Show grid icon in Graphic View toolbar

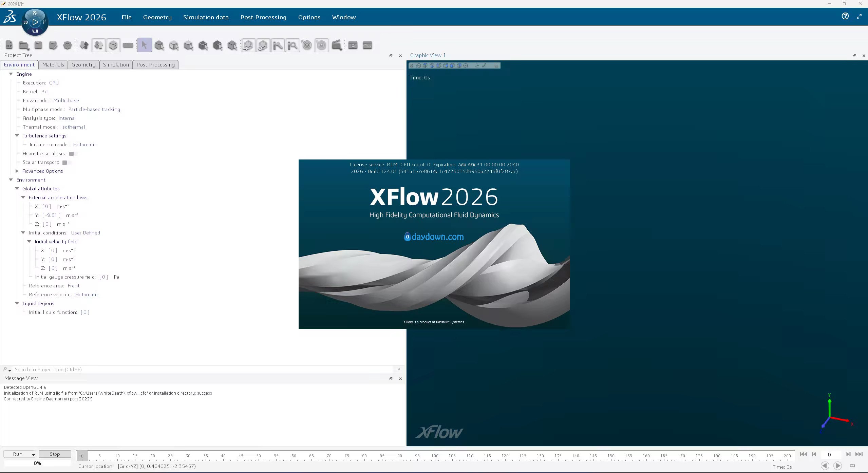[496, 65]
